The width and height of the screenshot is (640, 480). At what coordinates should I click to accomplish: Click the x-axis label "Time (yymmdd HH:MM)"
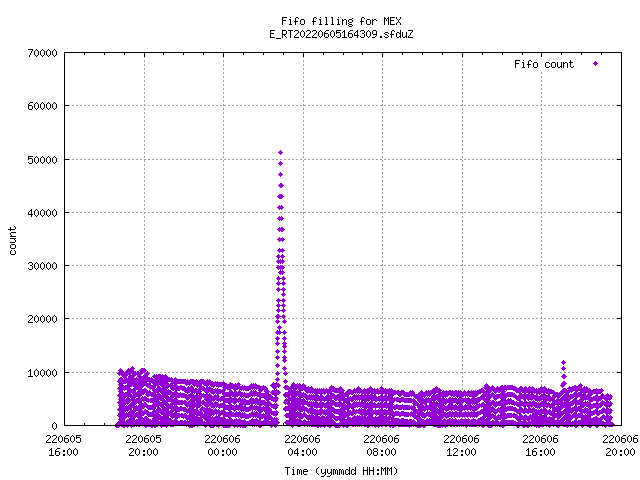coord(341,471)
